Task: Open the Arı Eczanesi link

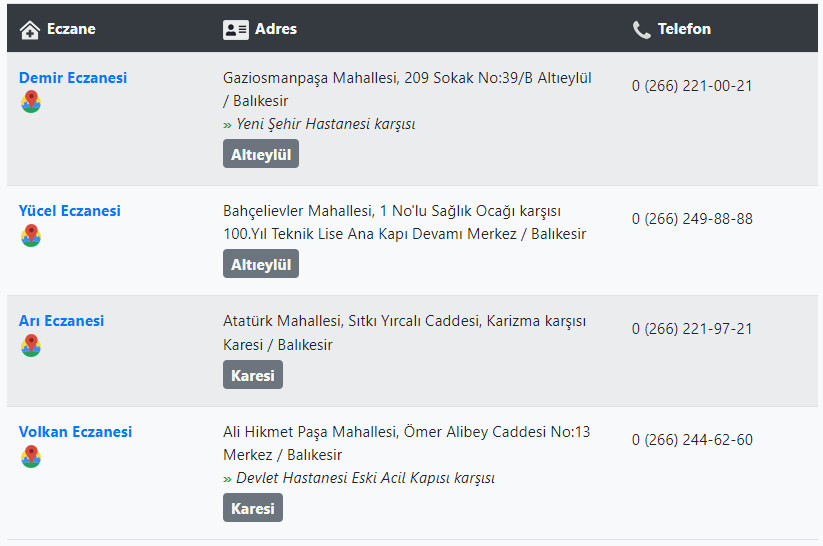Action: pyautogui.click(x=61, y=321)
